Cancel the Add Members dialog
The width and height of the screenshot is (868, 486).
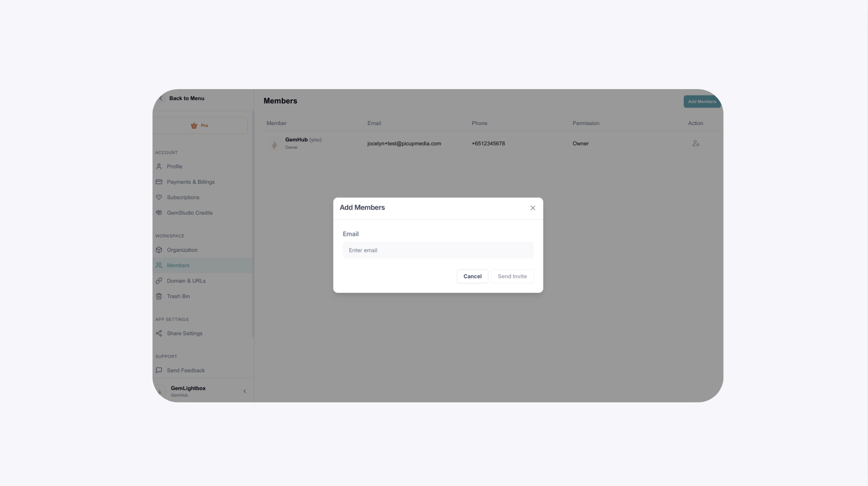[472, 277]
